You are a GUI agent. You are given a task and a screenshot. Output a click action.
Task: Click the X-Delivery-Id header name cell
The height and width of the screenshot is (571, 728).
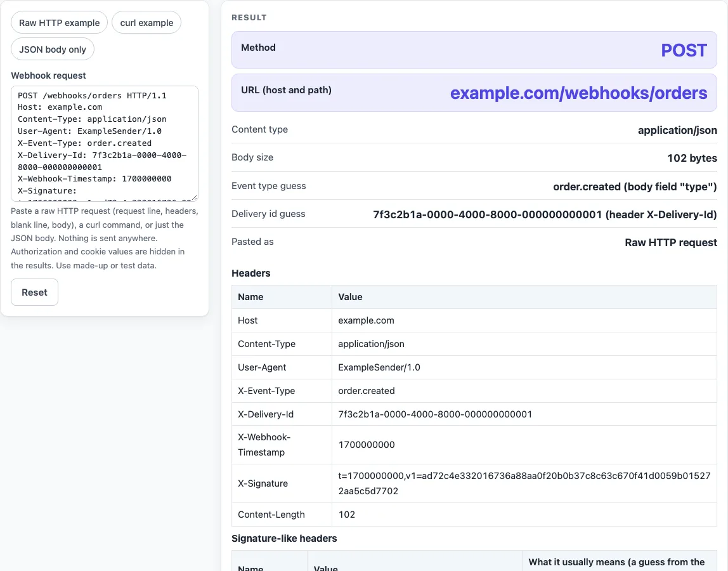click(x=282, y=414)
